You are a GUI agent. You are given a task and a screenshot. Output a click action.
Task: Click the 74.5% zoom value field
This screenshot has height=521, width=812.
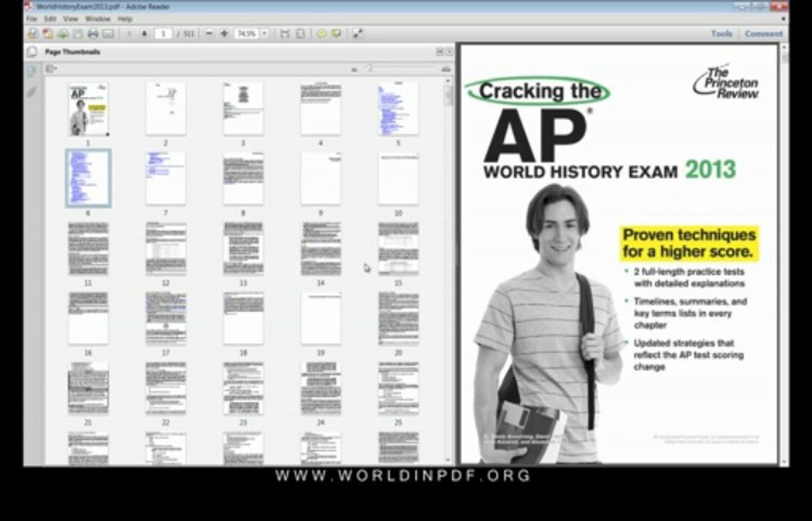(x=247, y=34)
